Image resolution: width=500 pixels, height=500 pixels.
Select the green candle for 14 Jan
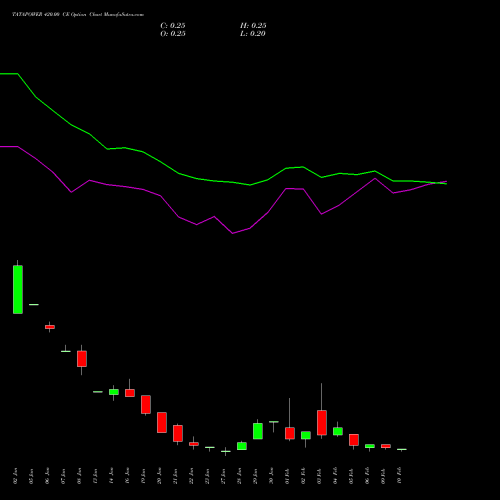114,392
